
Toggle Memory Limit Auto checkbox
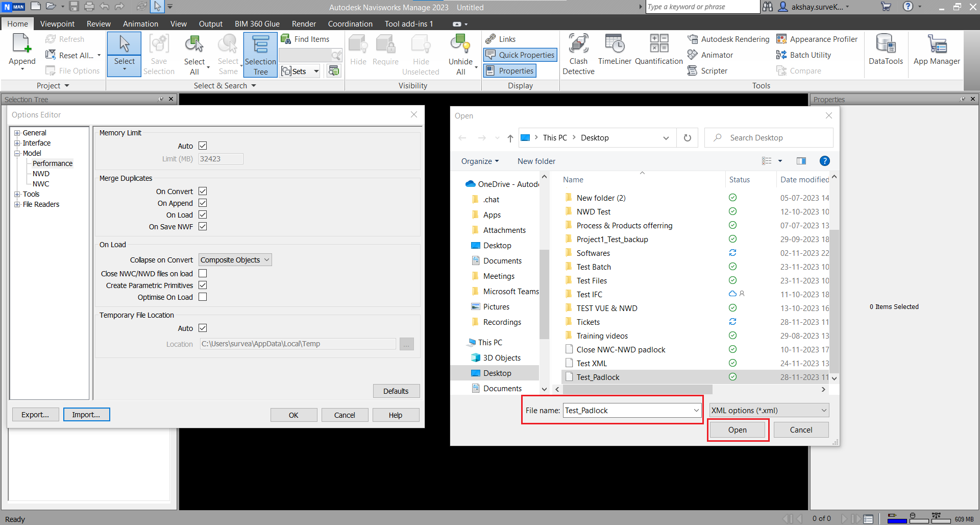(203, 146)
